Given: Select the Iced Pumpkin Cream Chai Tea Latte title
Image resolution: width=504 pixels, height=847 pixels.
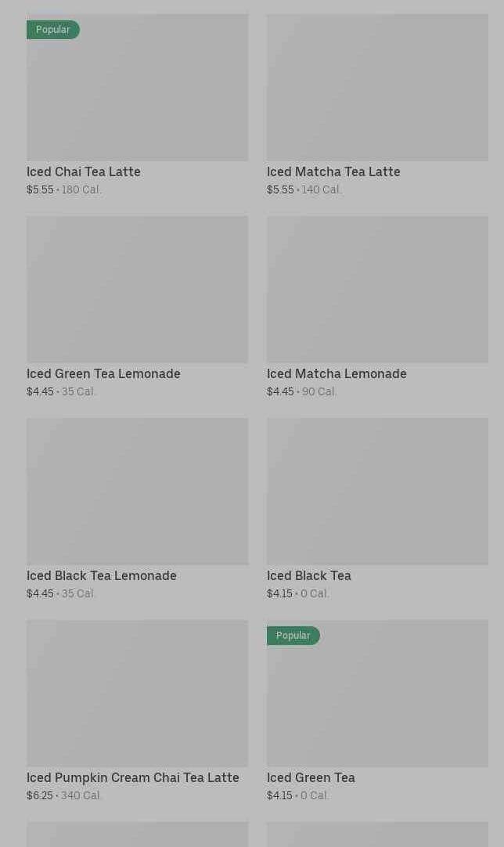Looking at the screenshot, I should coord(133,777).
